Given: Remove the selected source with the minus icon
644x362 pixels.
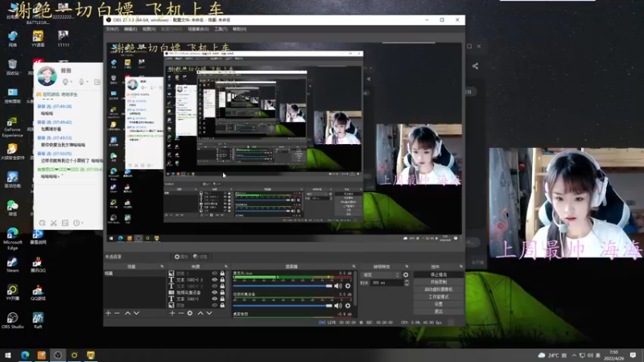Looking at the screenshot, I should click(x=180, y=313).
